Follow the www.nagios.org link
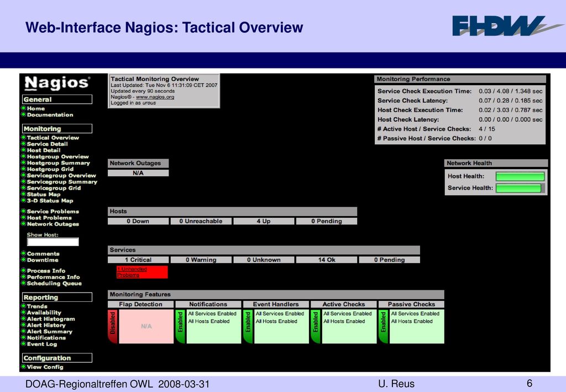Viewport: 566px width, 392px height. 155,97
